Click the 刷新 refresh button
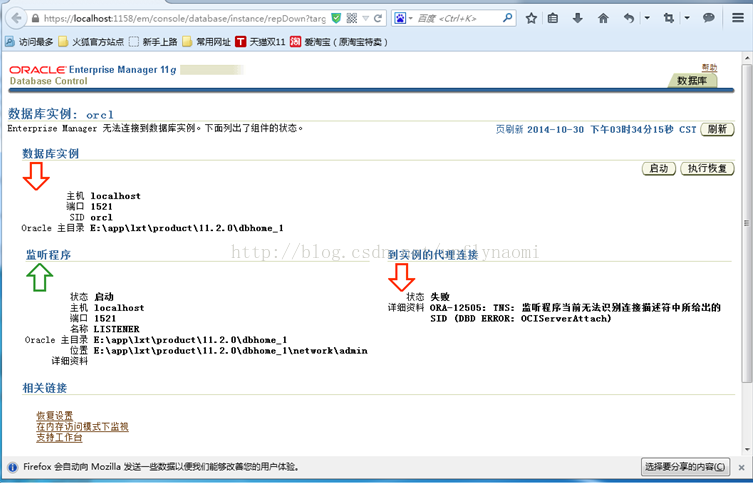Image resolution: width=753 pixels, height=483 pixels. coord(717,129)
